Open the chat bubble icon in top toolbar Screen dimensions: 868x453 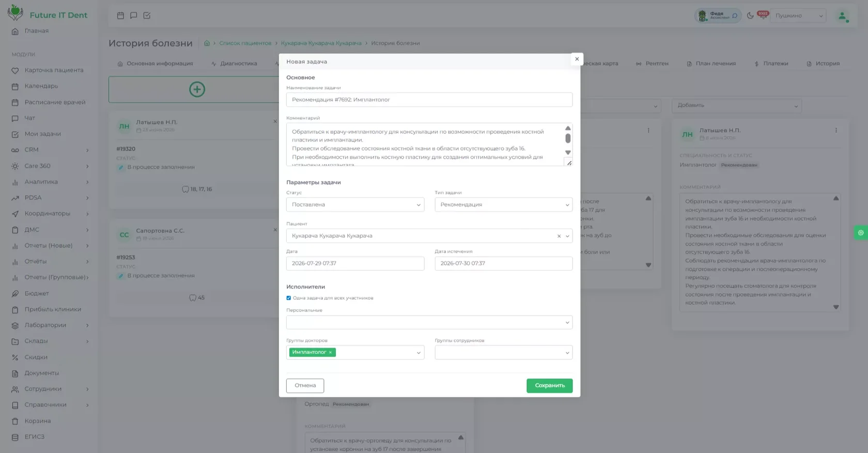(134, 16)
